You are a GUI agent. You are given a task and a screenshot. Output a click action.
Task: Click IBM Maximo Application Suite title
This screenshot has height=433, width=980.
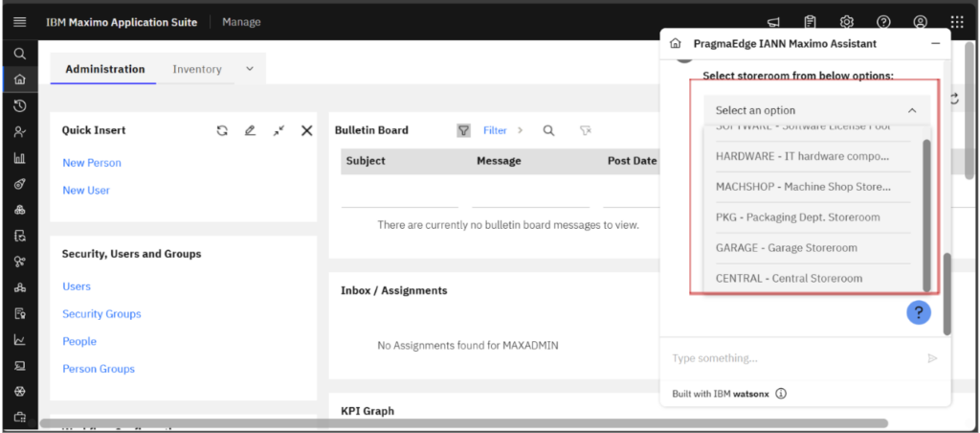[122, 22]
